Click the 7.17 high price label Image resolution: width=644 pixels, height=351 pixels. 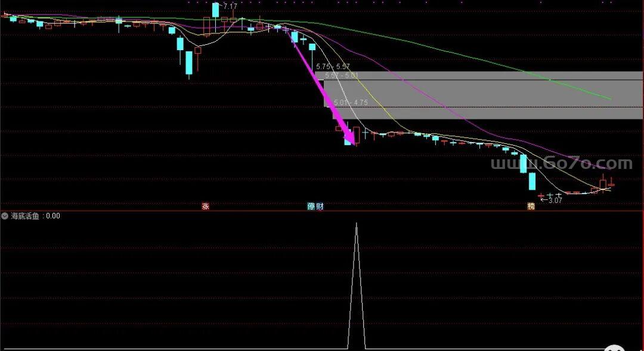(230, 6)
